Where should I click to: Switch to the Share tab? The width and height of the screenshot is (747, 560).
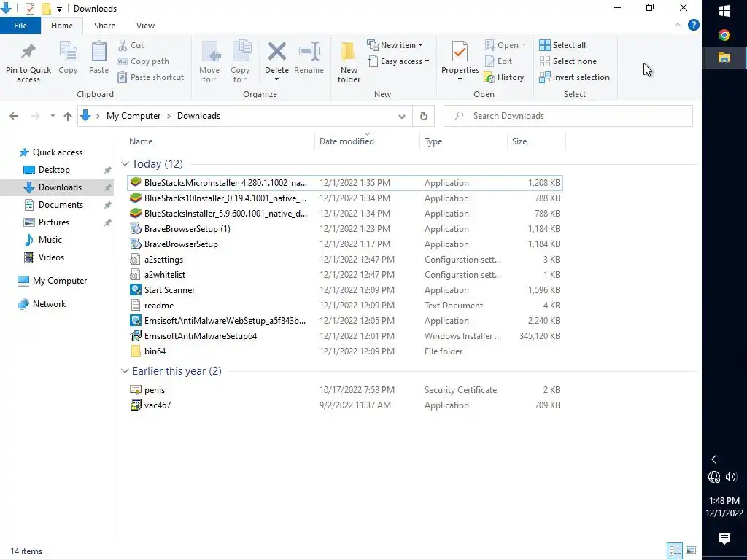(104, 26)
